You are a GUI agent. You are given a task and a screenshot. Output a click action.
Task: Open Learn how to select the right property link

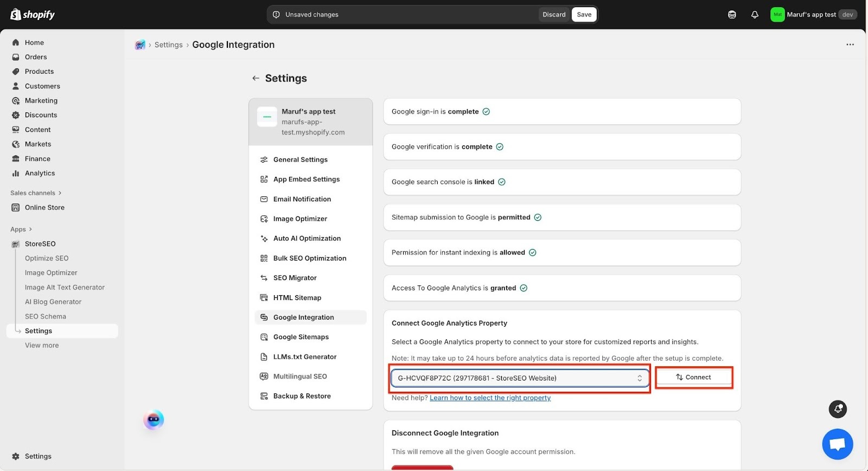pos(490,398)
